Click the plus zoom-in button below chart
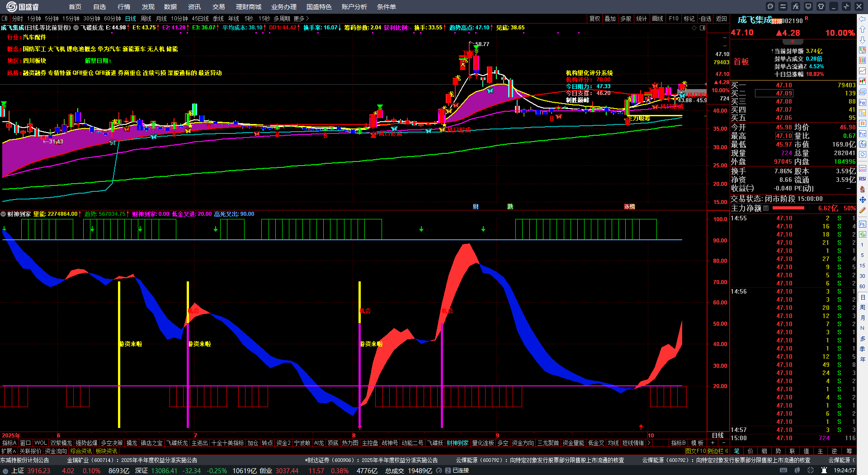This screenshot has height=475, width=868. click(x=713, y=443)
